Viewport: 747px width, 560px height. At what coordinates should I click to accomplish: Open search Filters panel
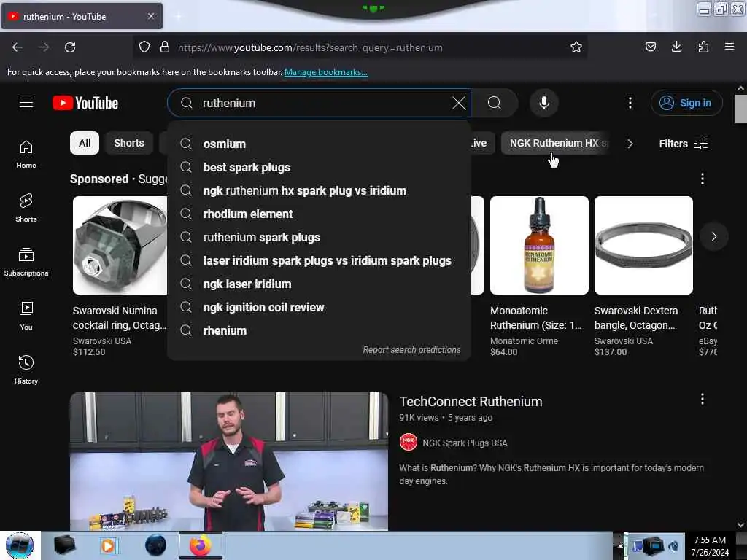coord(683,144)
